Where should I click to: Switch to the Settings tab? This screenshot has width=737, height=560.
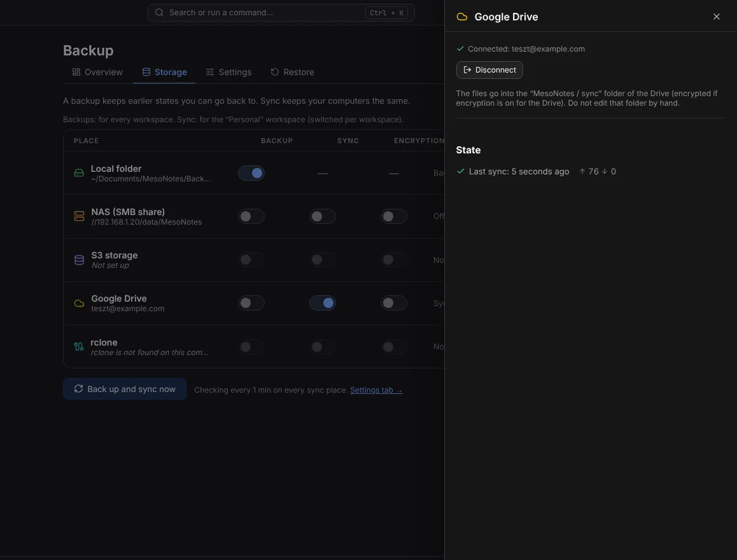tap(228, 72)
